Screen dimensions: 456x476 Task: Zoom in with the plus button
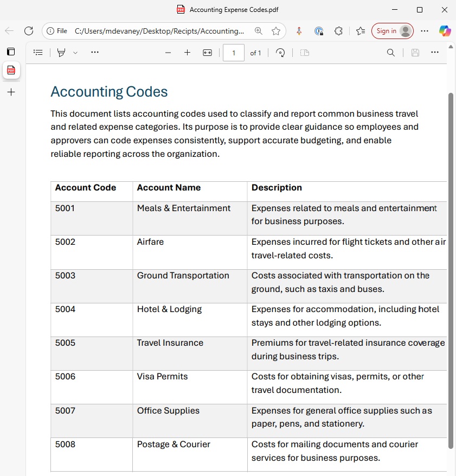pos(188,53)
